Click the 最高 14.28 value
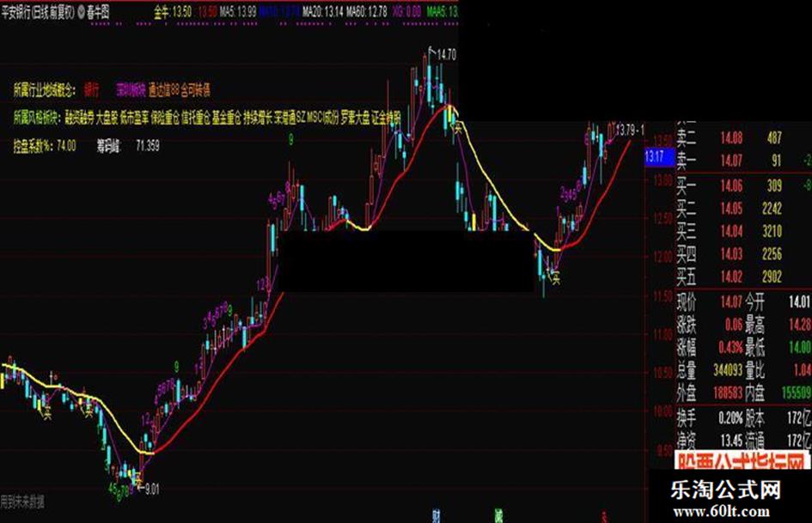Screen dimensions: 812x523 [799, 325]
